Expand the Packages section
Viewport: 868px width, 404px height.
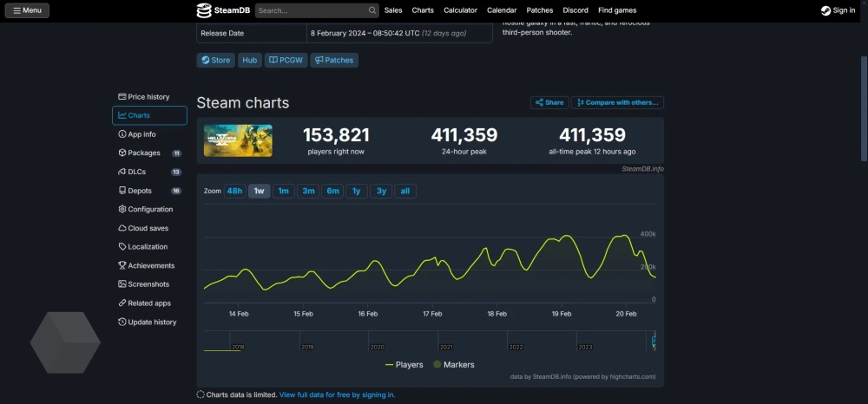click(144, 153)
